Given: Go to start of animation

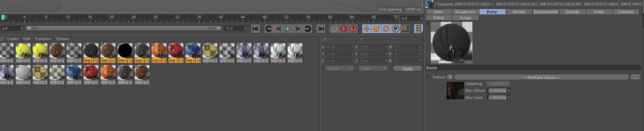Looking at the screenshot, I should (256, 29).
